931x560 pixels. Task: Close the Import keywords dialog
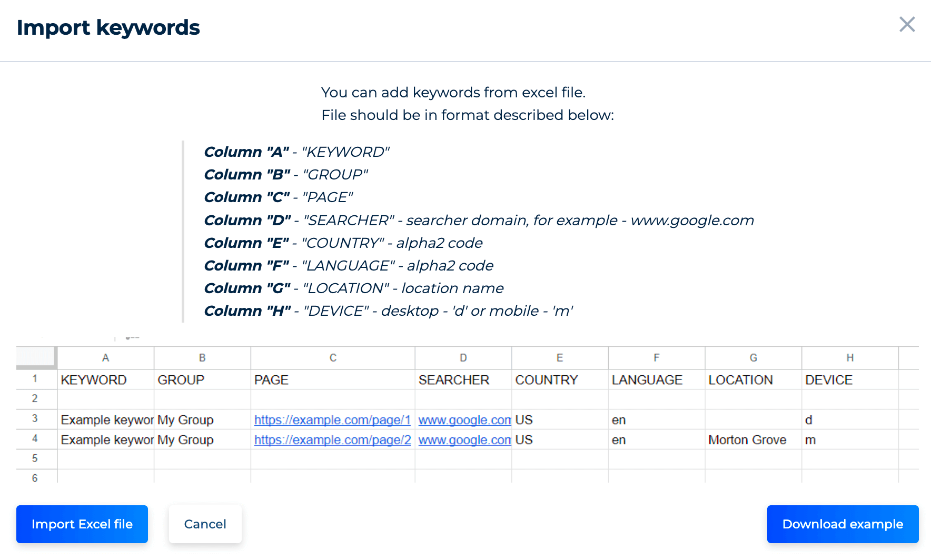point(907,24)
